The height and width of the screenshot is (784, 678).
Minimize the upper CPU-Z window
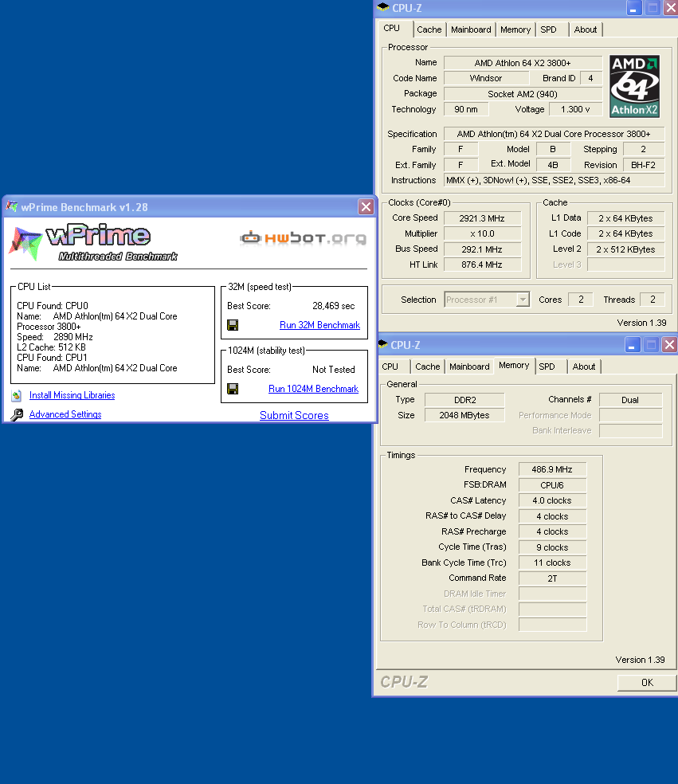[633, 8]
